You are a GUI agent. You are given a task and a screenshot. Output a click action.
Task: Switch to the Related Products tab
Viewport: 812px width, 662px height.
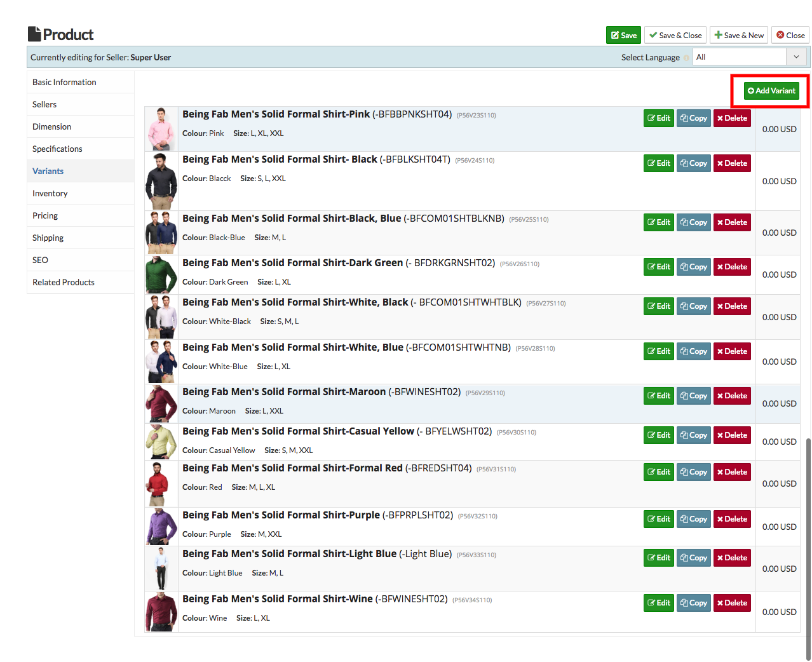click(x=81, y=282)
